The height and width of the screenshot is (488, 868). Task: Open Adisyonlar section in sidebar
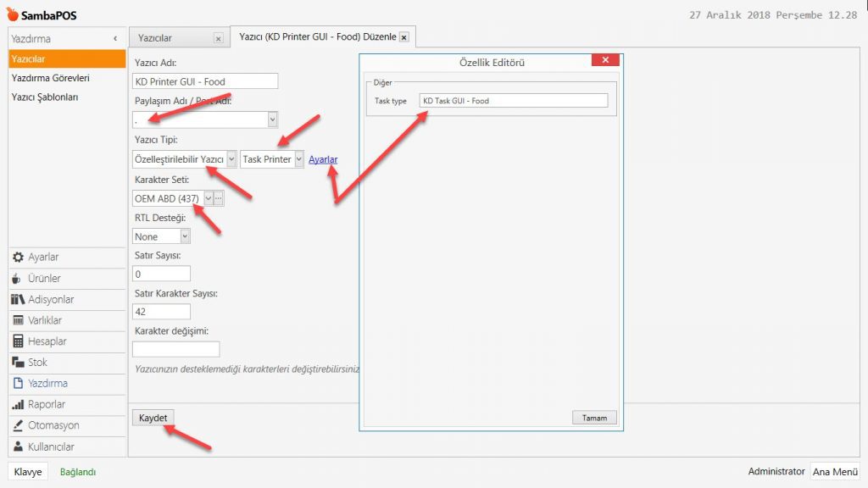50,300
